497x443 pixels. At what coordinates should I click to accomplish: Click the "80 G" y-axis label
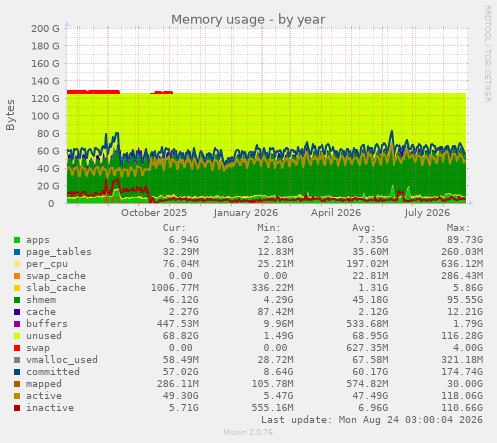[48, 134]
